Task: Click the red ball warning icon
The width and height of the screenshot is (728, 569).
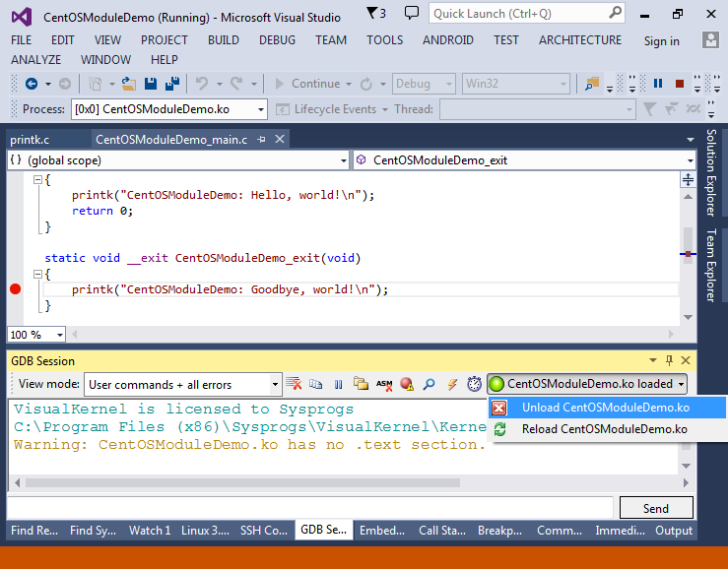Action: click(407, 384)
